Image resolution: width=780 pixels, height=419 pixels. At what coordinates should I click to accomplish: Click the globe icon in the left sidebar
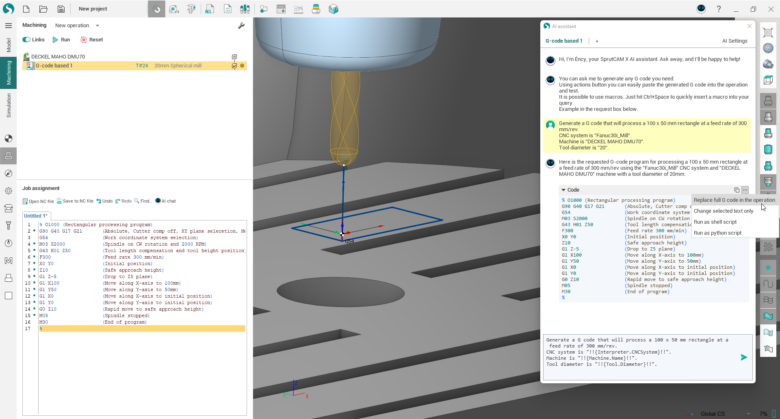tap(8, 139)
